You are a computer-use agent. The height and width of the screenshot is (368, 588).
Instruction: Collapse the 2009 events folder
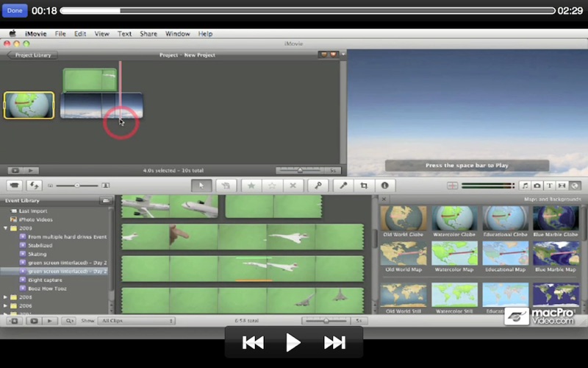pyautogui.click(x=6, y=228)
